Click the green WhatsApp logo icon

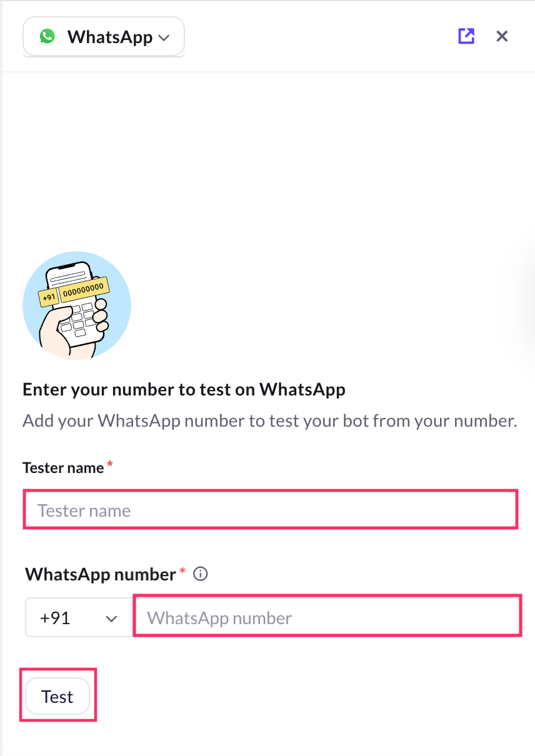[47, 37]
